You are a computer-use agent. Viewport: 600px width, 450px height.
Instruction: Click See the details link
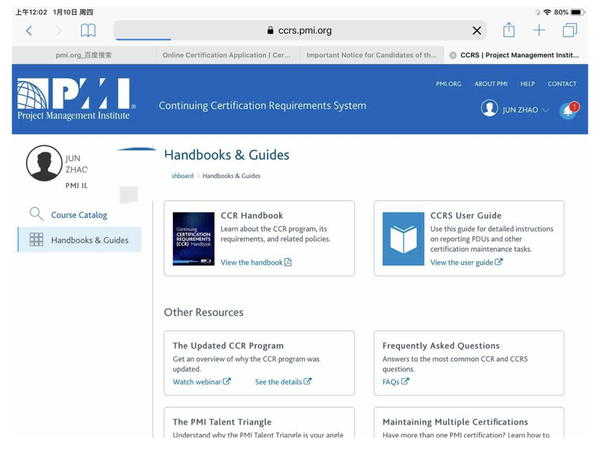[283, 382]
